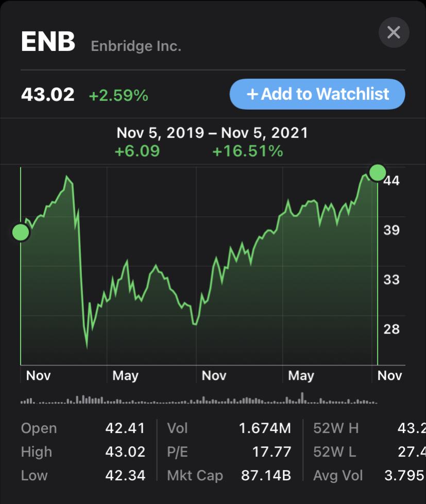Select the green chart end marker dot

(378, 172)
